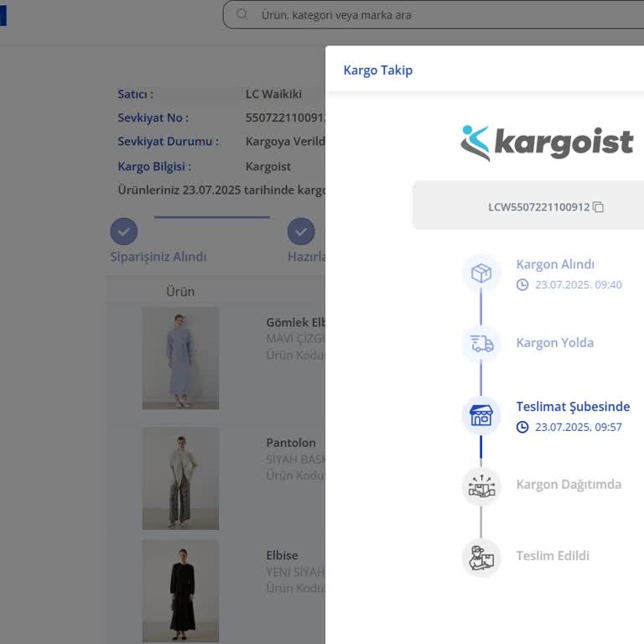The height and width of the screenshot is (644, 644).
Task: Click the Ürün column header
Action: point(180,292)
